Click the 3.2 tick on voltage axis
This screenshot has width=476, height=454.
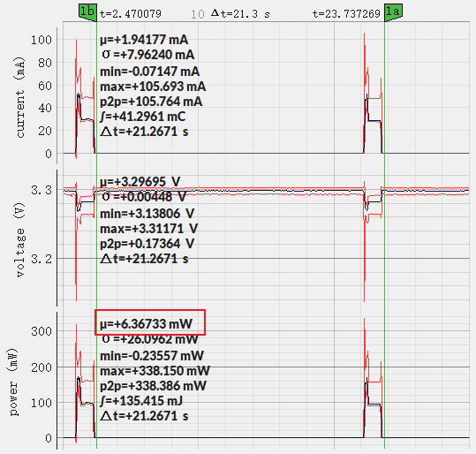pyautogui.click(x=42, y=259)
